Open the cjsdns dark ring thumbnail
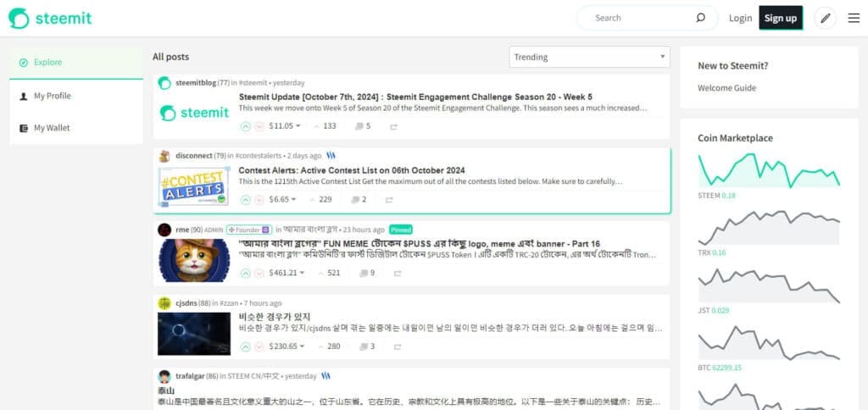 [194, 334]
